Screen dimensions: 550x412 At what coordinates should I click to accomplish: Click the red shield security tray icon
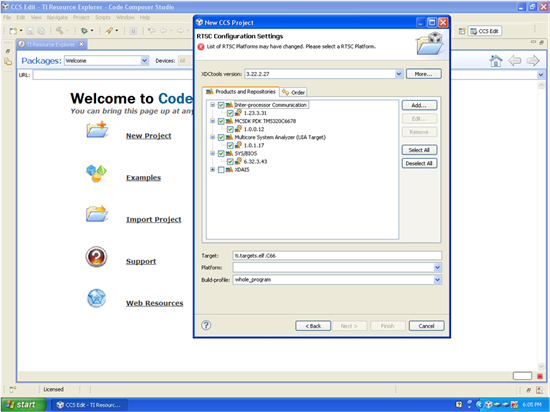point(514,405)
